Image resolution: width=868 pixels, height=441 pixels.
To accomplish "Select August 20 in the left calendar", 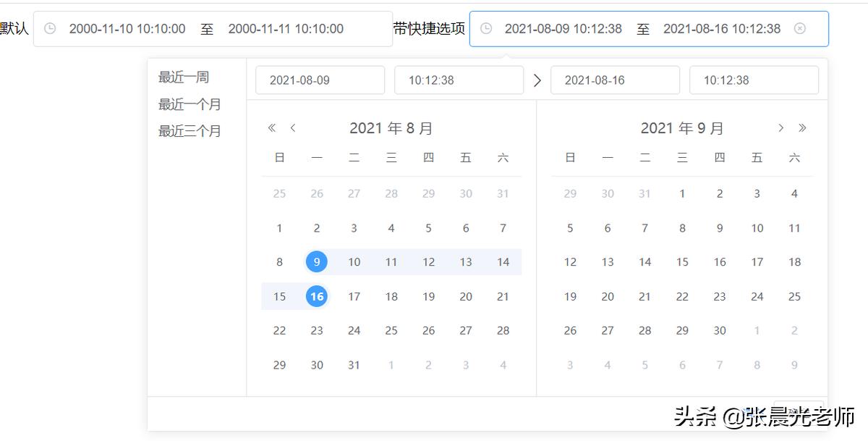I will [465, 296].
